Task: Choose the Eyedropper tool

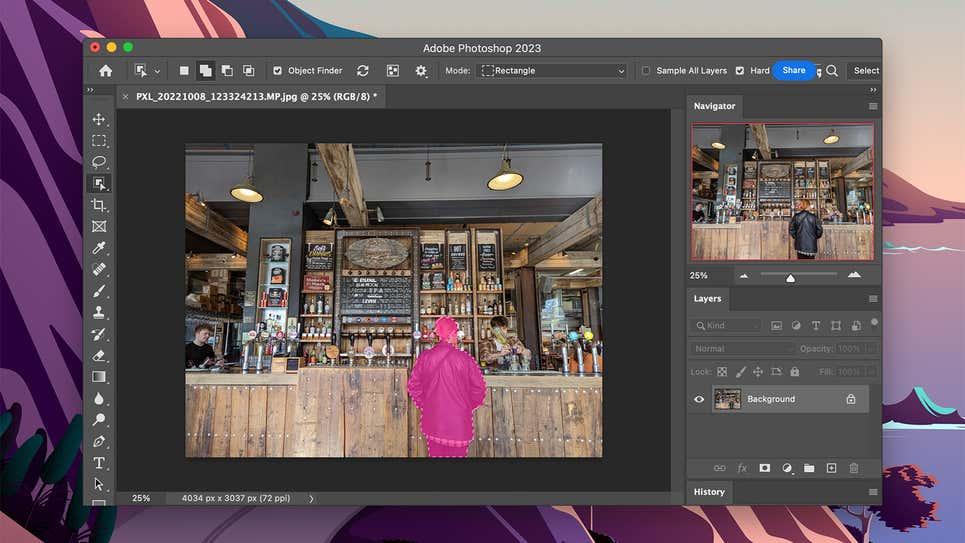Action: pos(99,248)
